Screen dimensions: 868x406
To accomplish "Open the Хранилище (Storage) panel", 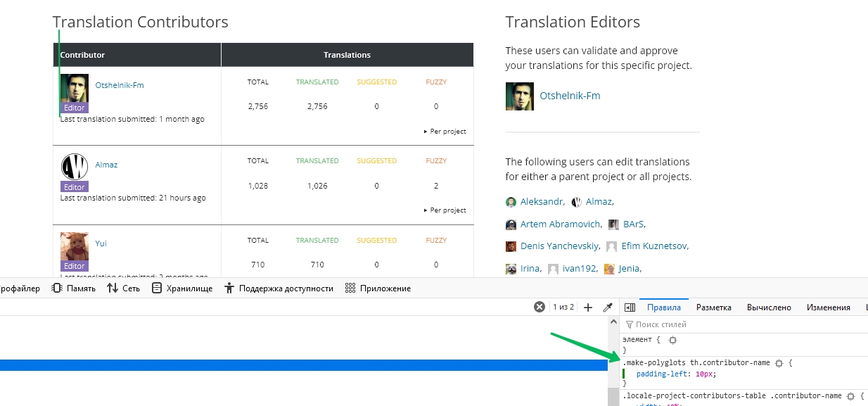I will 182,288.
